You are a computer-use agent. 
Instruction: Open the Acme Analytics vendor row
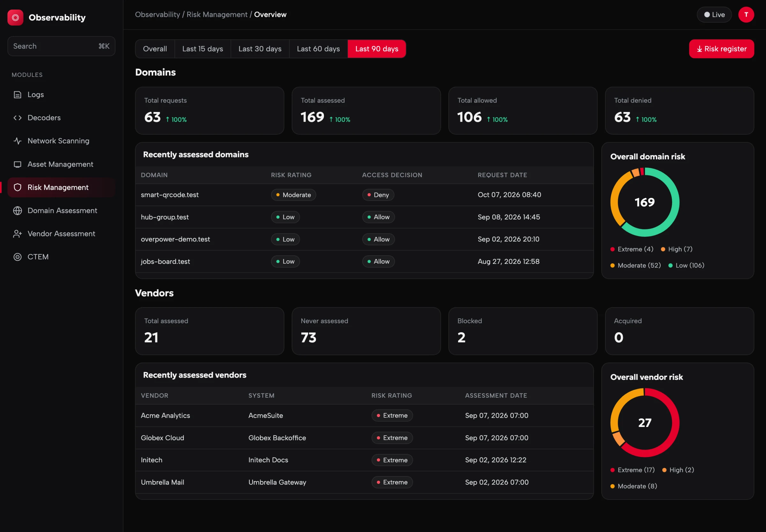point(364,415)
